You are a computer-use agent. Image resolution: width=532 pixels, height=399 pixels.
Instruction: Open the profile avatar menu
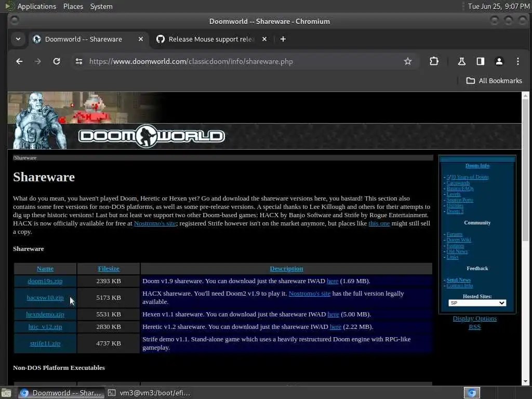[499, 61]
